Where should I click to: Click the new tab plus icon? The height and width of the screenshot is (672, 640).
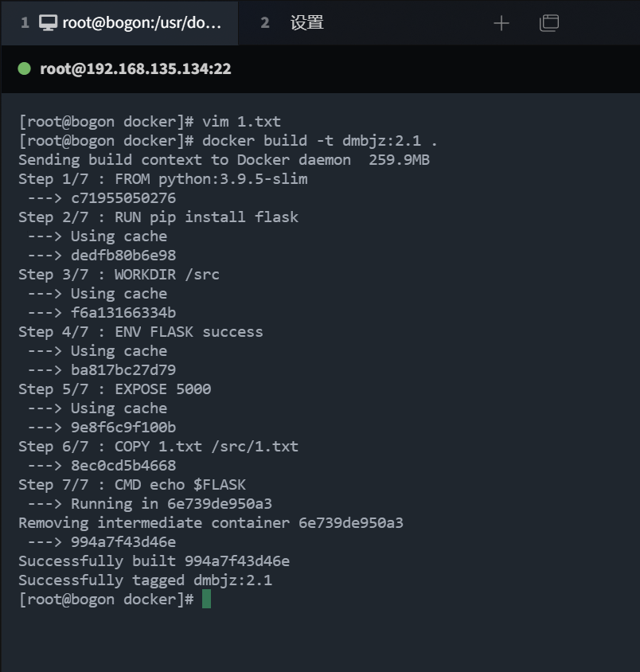coord(501,23)
